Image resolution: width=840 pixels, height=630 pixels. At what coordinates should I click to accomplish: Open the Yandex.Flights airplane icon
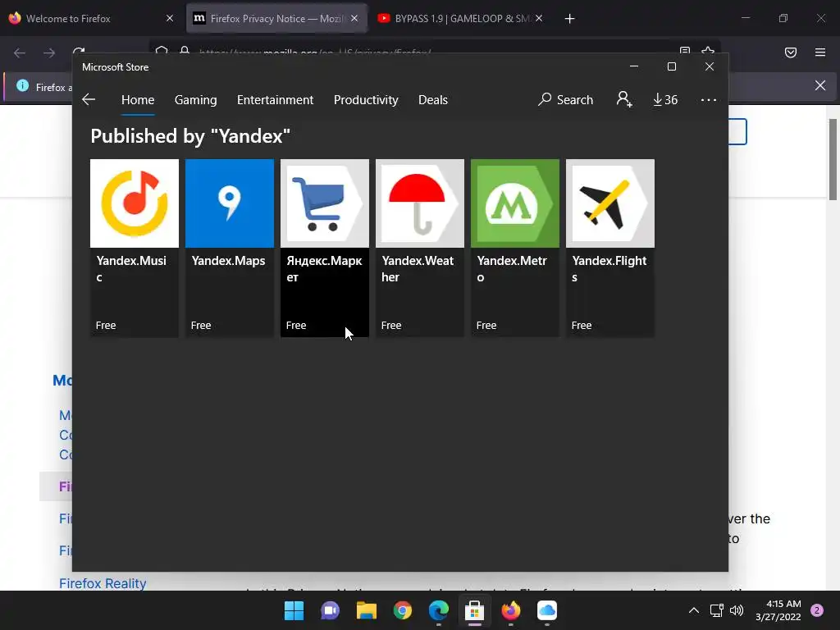[610, 203]
